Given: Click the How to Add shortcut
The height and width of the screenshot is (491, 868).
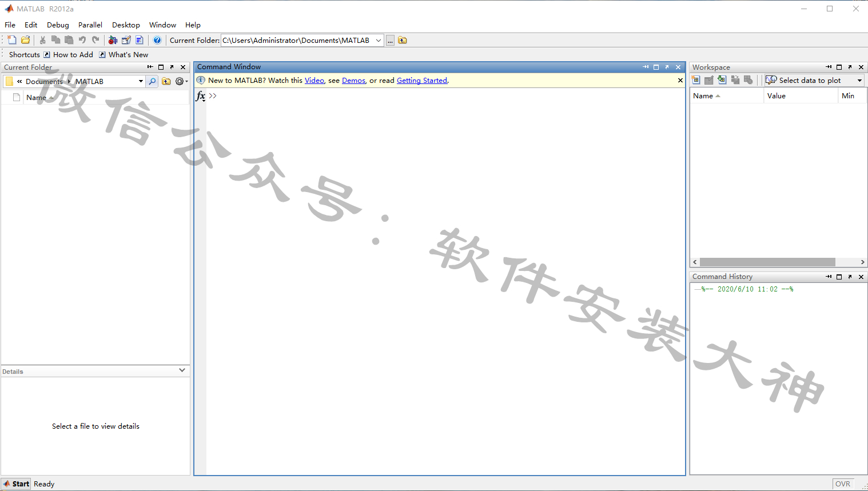Looking at the screenshot, I should [68, 55].
